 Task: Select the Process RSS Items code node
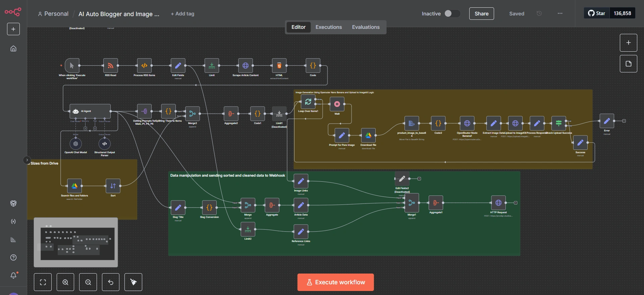click(144, 66)
